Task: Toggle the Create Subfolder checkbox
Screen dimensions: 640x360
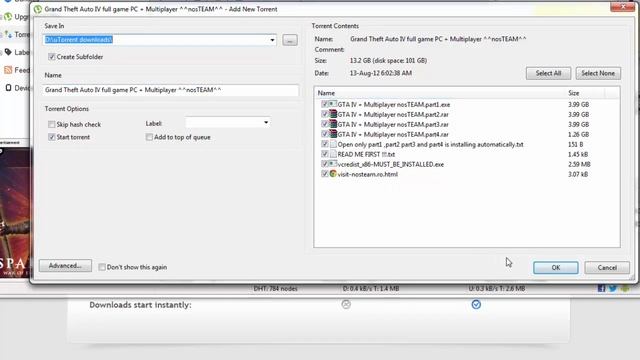Action: 51,57
